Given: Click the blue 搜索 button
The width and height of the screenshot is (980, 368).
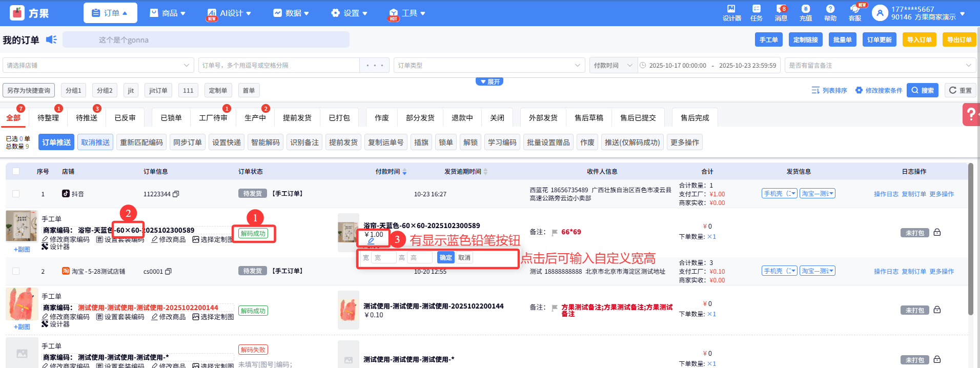Looking at the screenshot, I should click(922, 90).
